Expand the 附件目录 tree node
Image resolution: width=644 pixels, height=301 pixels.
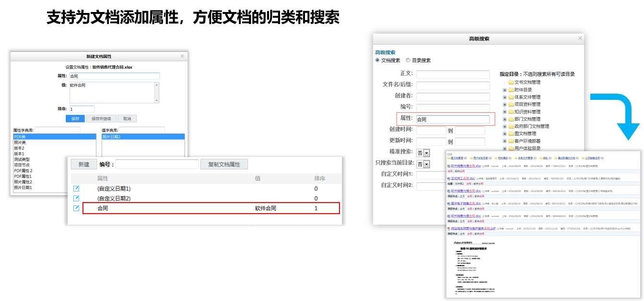coord(504,90)
